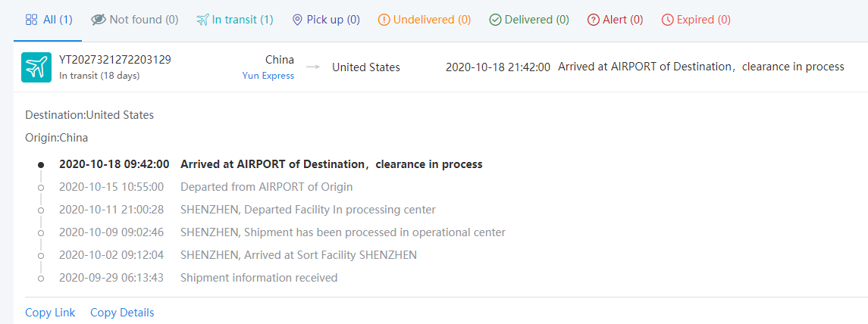The width and height of the screenshot is (868, 324).
Task: Click the Shipment information received timeline marker
Action: (x=41, y=279)
